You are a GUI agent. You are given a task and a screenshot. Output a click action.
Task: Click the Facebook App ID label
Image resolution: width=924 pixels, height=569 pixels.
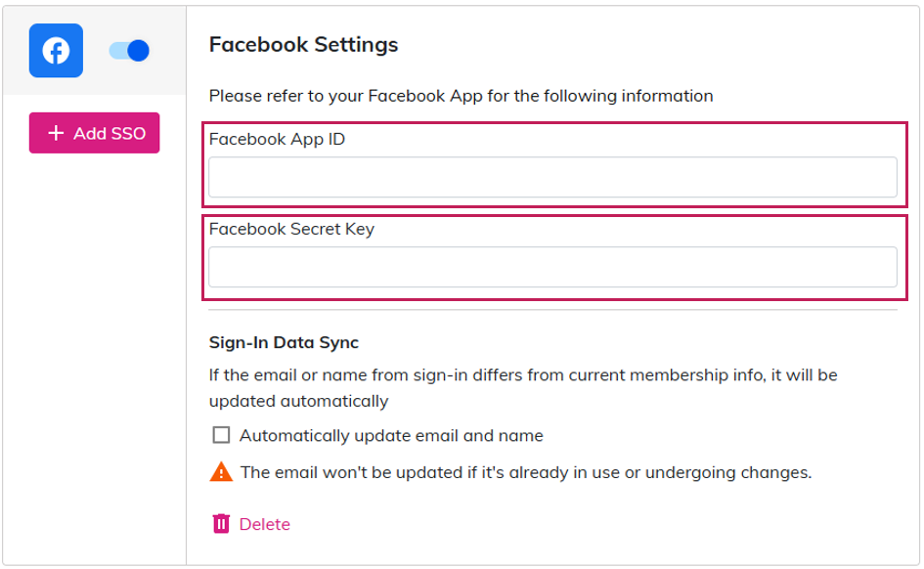point(277,139)
